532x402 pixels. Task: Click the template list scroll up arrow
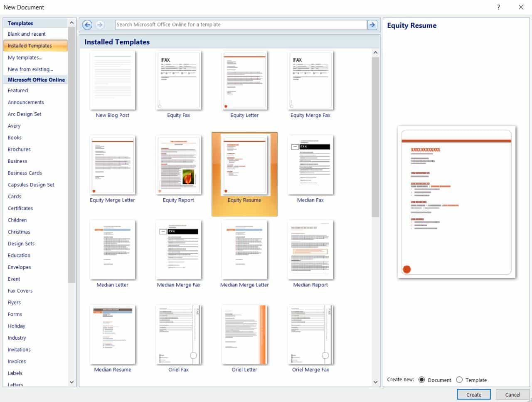coord(376,53)
